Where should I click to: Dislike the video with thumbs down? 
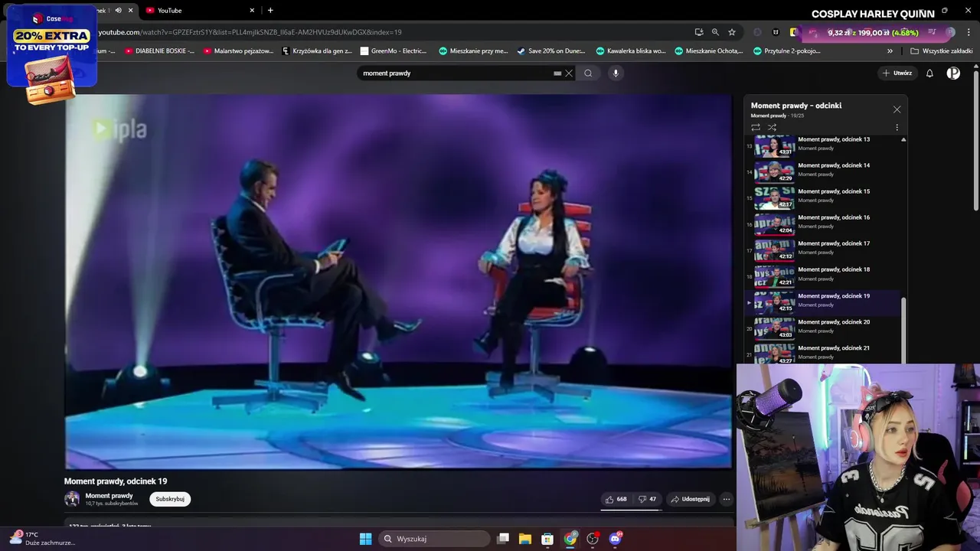[x=647, y=499]
